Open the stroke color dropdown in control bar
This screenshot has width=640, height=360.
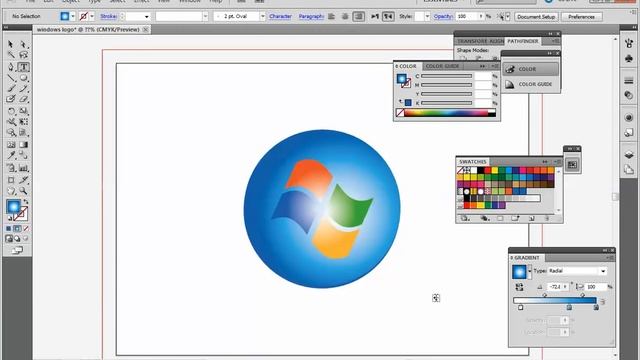click(92, 16)
